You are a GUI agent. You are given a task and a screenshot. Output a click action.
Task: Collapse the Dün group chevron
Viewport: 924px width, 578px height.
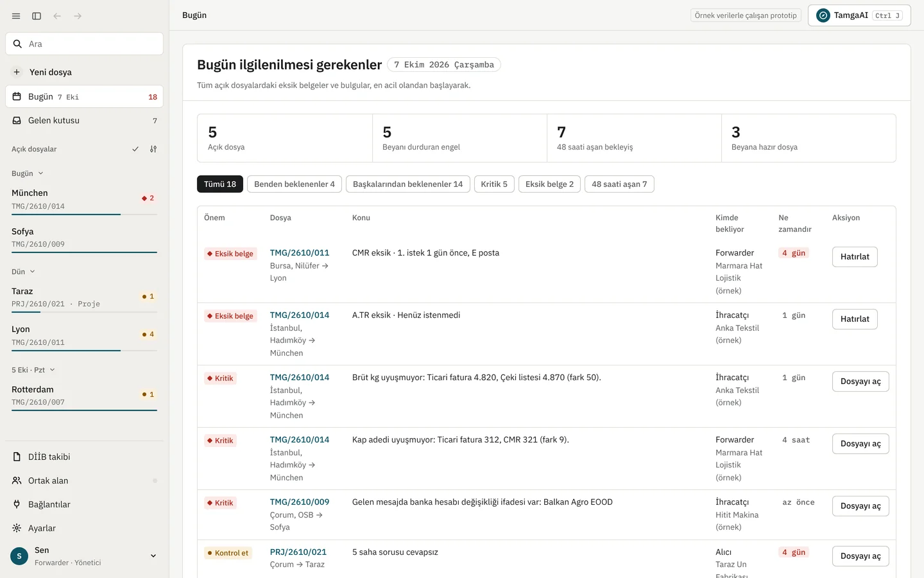[x=32, y=272]
